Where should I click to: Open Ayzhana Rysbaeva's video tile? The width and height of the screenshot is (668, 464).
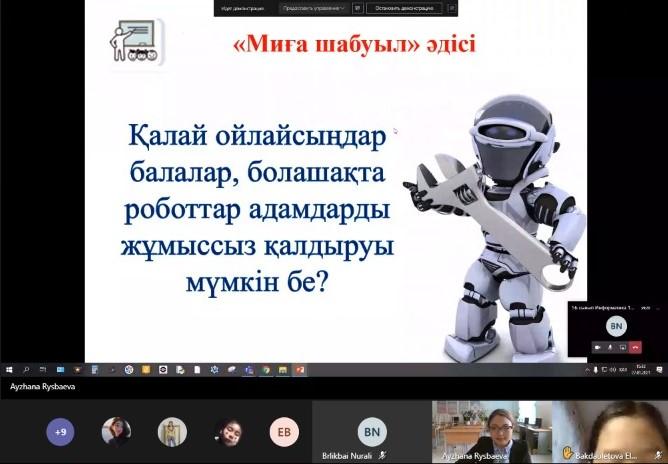point(489,432)
